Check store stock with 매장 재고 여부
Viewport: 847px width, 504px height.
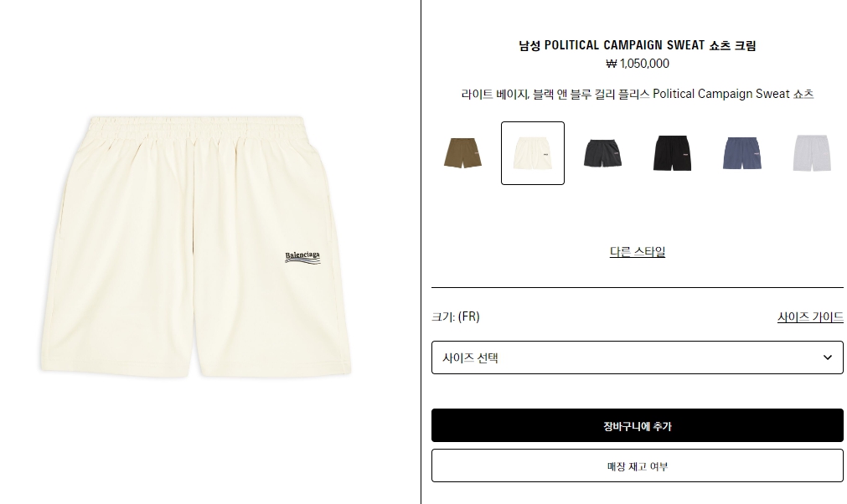[x=638, y=466]
